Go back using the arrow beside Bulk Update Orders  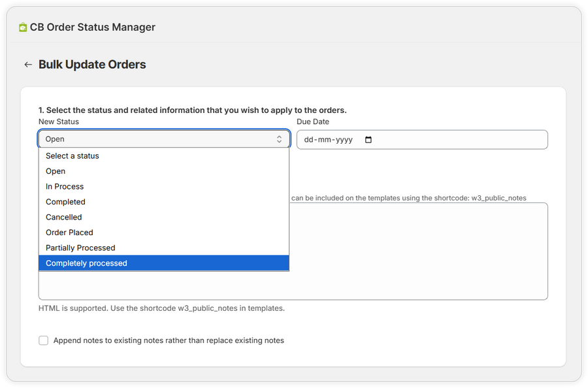pos(28,65)
